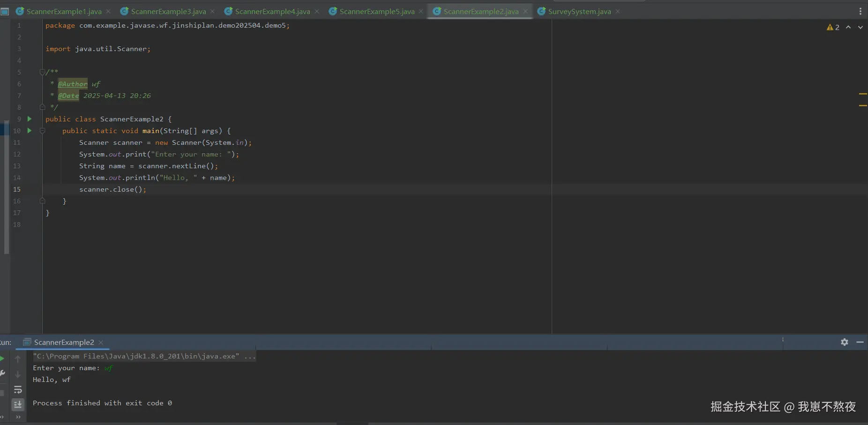Switch to the ScannerExample4.java tab
This screenshot has width=868, height=425.
(x=272, y=11)
